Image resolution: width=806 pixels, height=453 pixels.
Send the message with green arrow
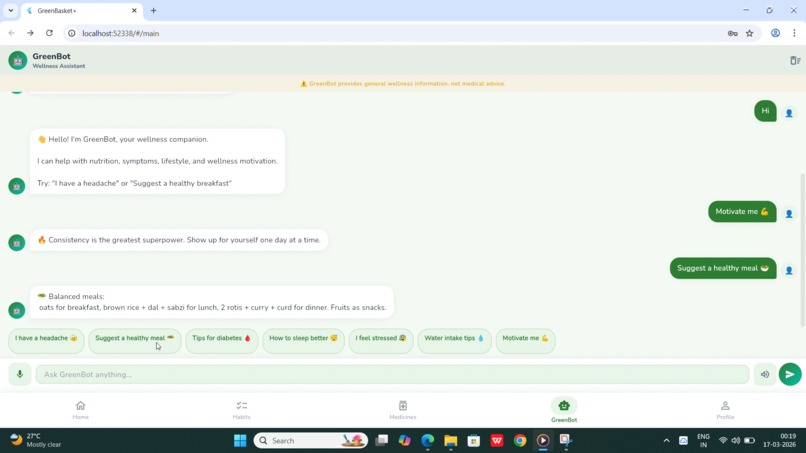coord(790,374)
